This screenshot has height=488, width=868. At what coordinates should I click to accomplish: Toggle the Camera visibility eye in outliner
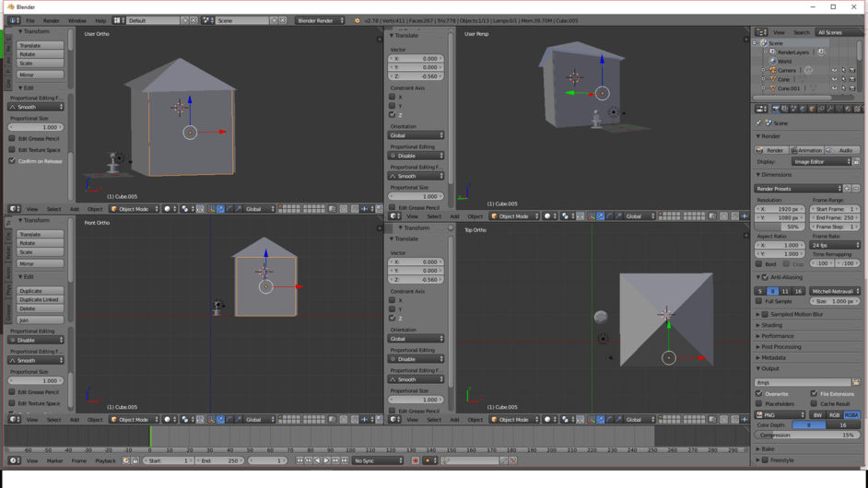[834, 70]
